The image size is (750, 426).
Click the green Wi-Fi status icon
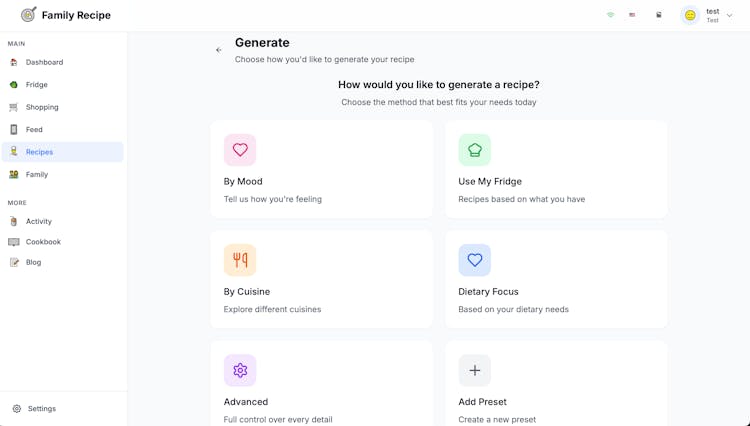[x=611, y=15]
